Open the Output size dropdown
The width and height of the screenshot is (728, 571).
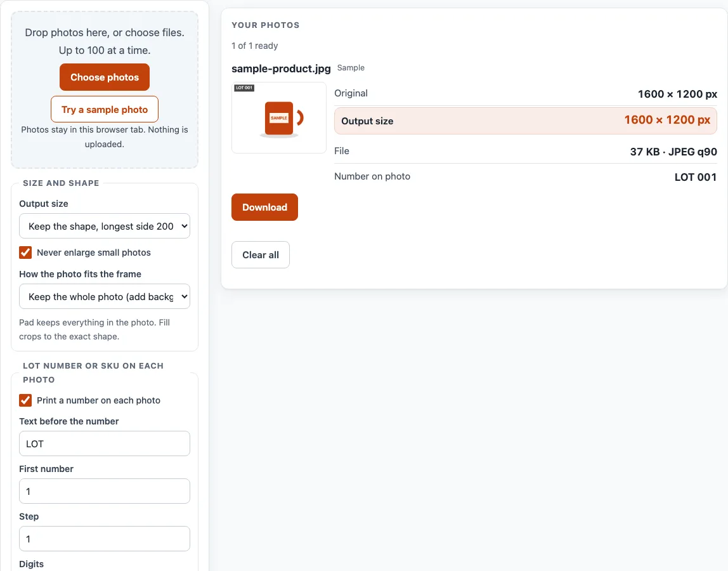point(105,226)
